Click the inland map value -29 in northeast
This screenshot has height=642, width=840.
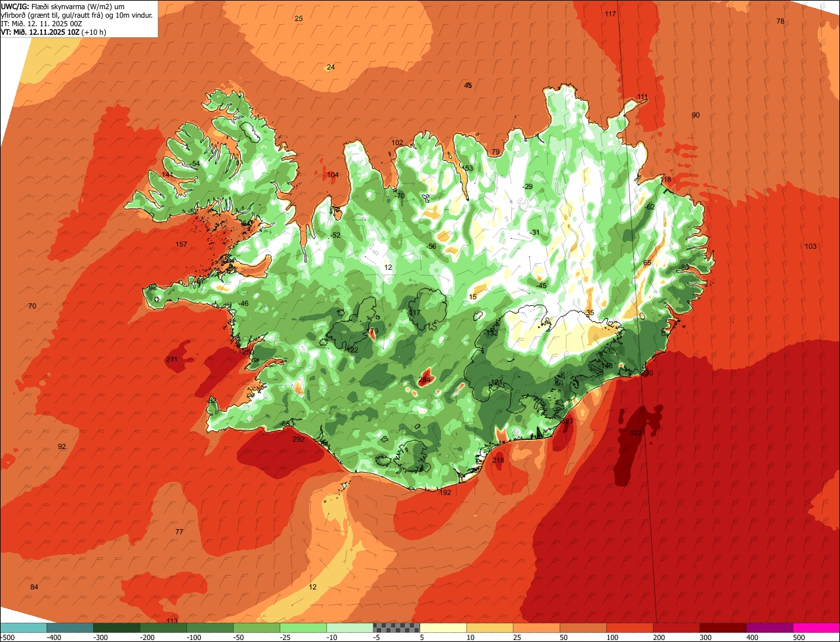click(528, 186)
